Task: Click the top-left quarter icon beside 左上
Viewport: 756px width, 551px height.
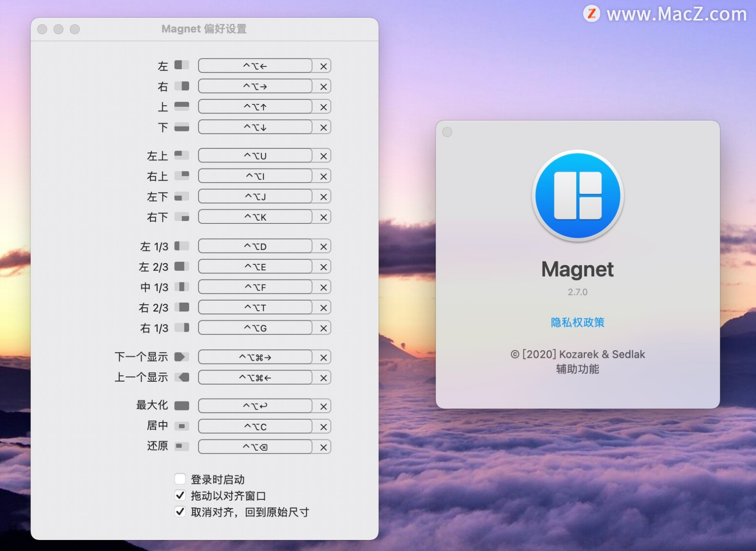Action: (182, 155)
